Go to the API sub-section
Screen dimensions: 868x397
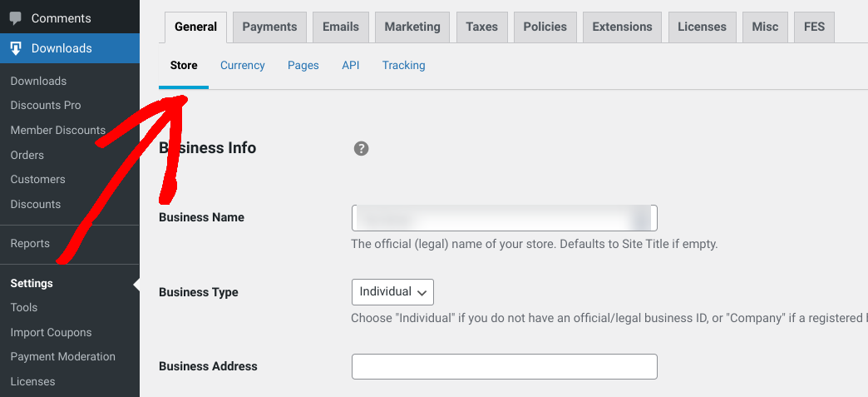[351, 65]
